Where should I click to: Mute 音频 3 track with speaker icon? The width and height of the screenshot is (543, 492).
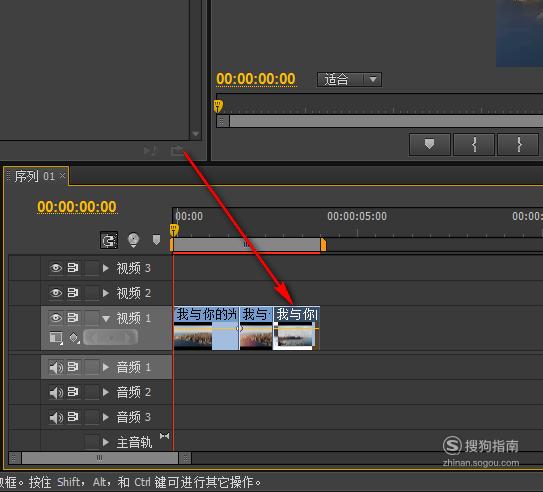click(56, 417)
